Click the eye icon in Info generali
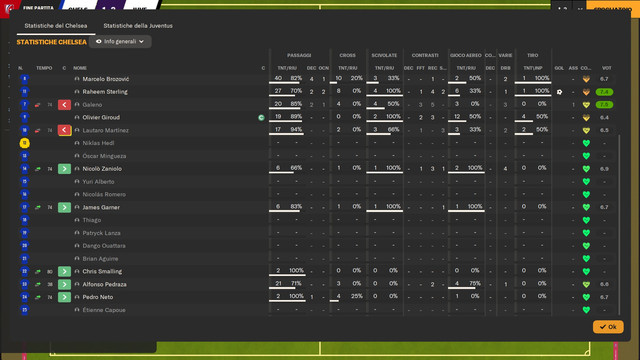Screen dimensions: 640x360 point(98,41)
